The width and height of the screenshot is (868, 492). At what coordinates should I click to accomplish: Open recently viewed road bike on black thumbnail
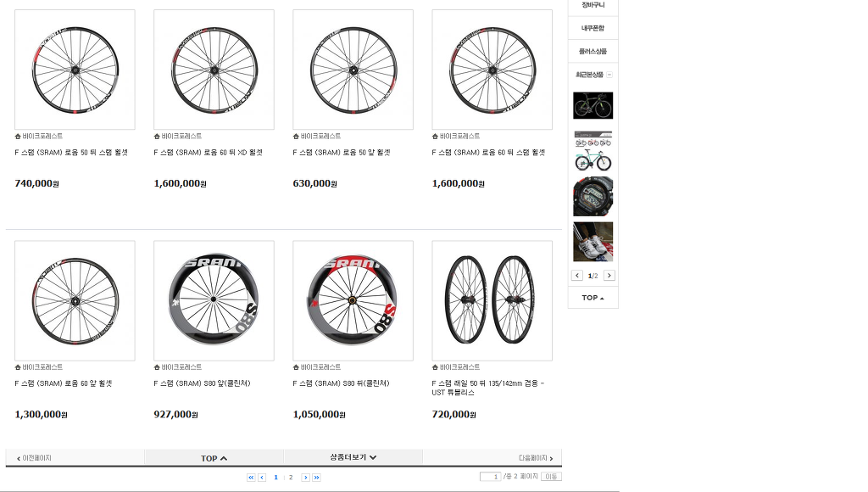click(593, 105)
